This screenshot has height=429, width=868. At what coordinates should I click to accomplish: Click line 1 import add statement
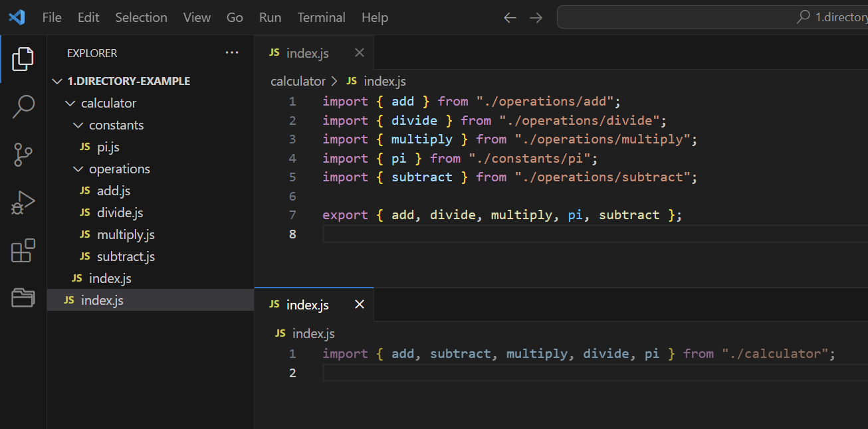coord(471,102)
